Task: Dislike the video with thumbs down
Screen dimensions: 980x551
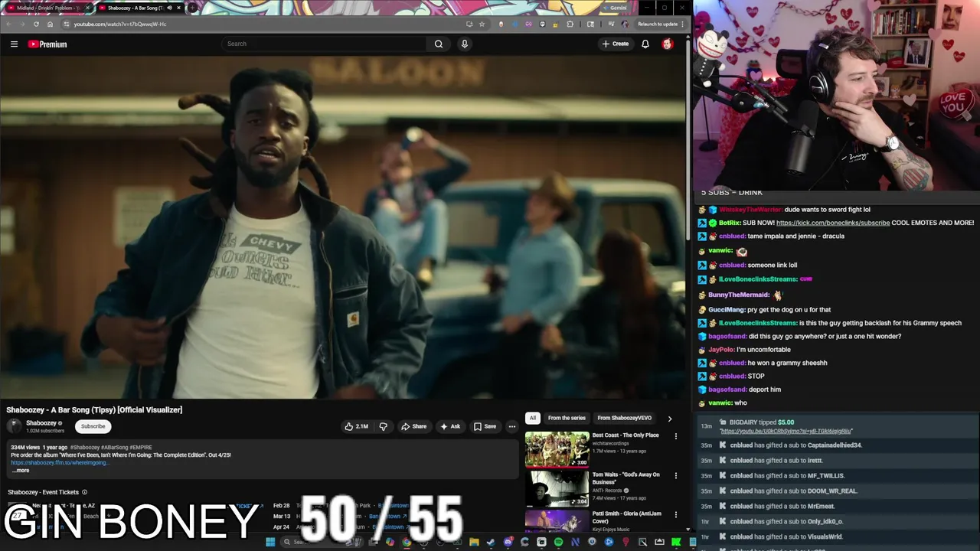Action: 384,426
